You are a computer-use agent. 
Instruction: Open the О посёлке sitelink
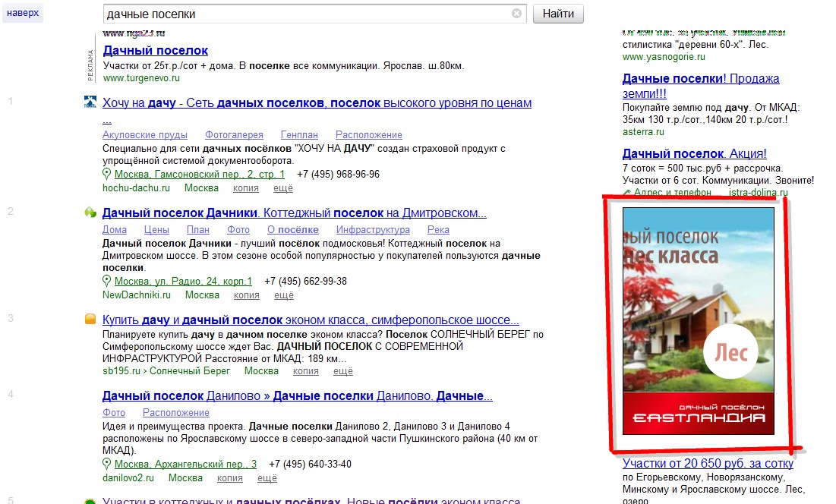point(292,230)
